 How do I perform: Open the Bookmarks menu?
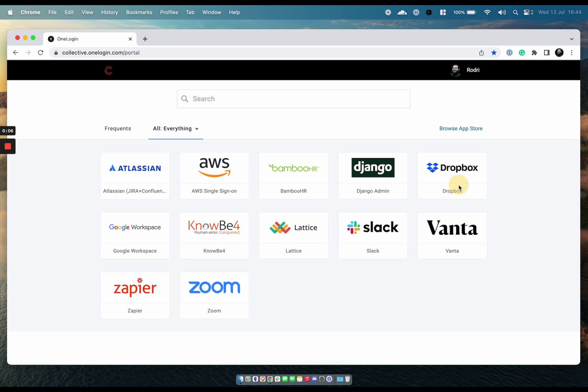click(x=139, y=12)
